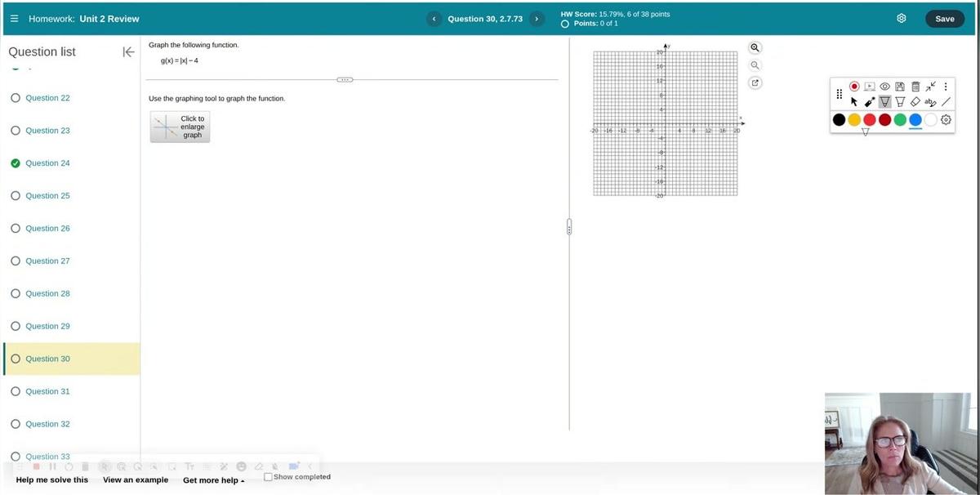The width and height of the screenshot is (980, 495).
Task: Expand the Get more help menu
Action: (x=213, y=480)
